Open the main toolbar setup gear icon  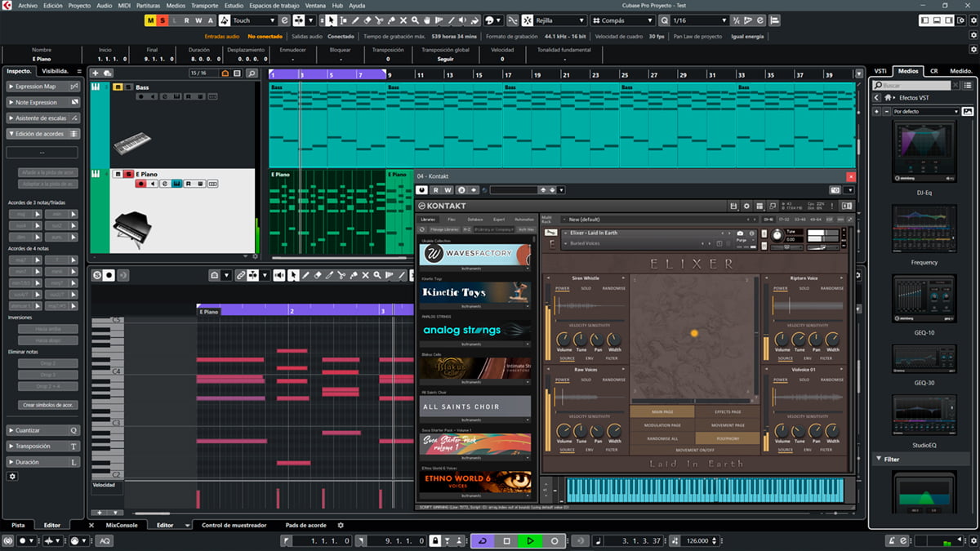972,20
